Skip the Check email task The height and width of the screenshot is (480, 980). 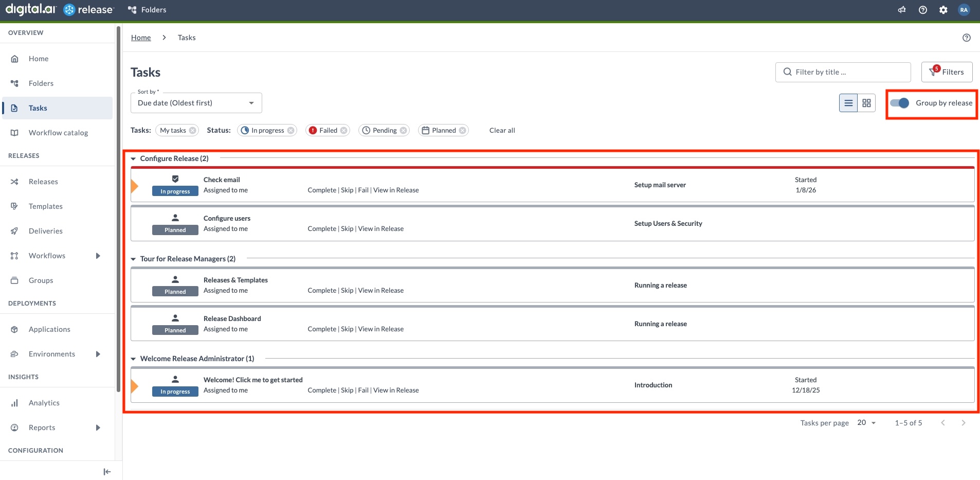pos(347,190)
